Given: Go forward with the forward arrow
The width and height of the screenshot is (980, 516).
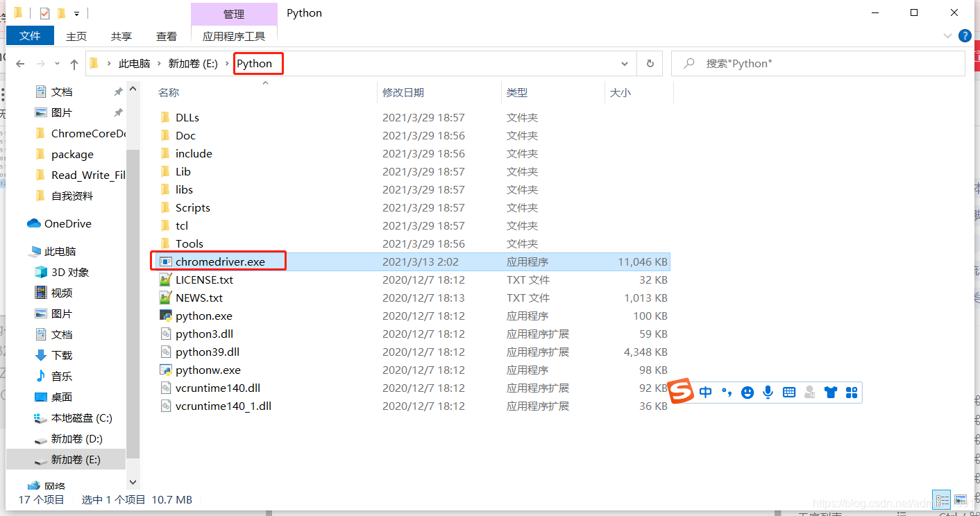Looking at the screenshot, I should pyautogui.click(x=41, y=64).
